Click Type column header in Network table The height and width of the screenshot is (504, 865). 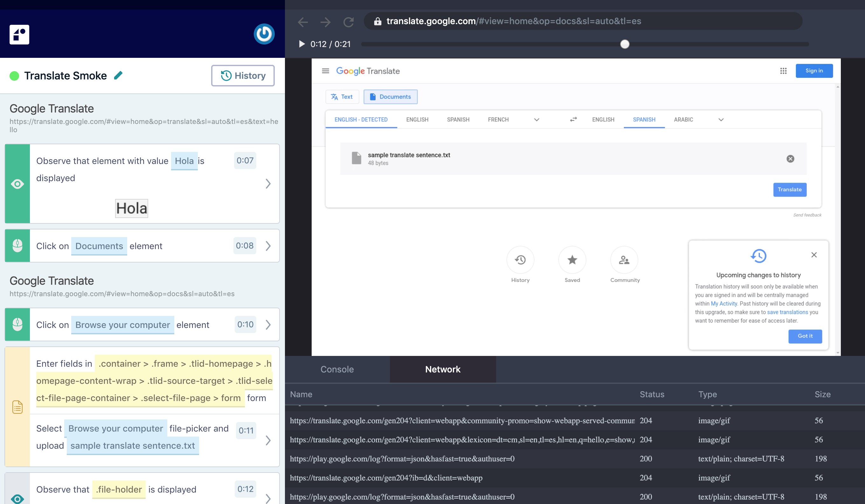[x=708, y=395]
